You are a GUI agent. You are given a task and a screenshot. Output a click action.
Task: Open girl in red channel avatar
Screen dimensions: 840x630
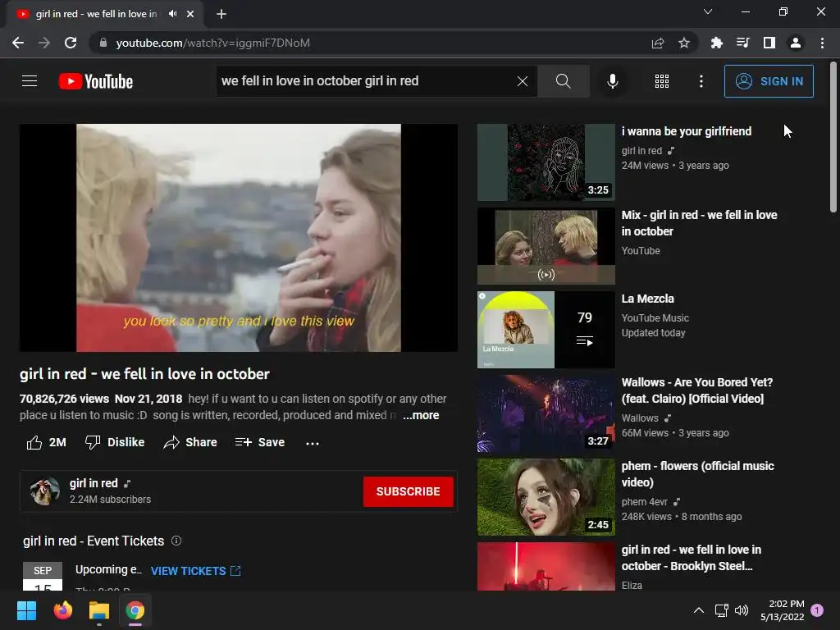44,491
